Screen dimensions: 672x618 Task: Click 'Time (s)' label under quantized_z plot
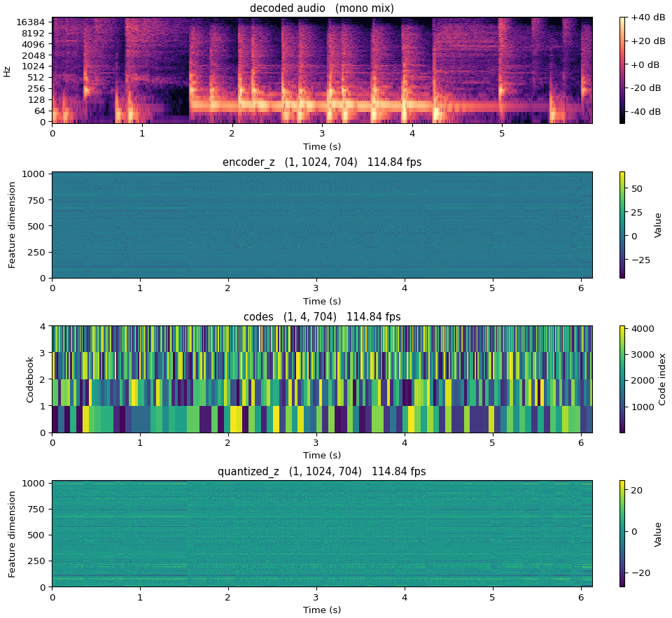322,610
